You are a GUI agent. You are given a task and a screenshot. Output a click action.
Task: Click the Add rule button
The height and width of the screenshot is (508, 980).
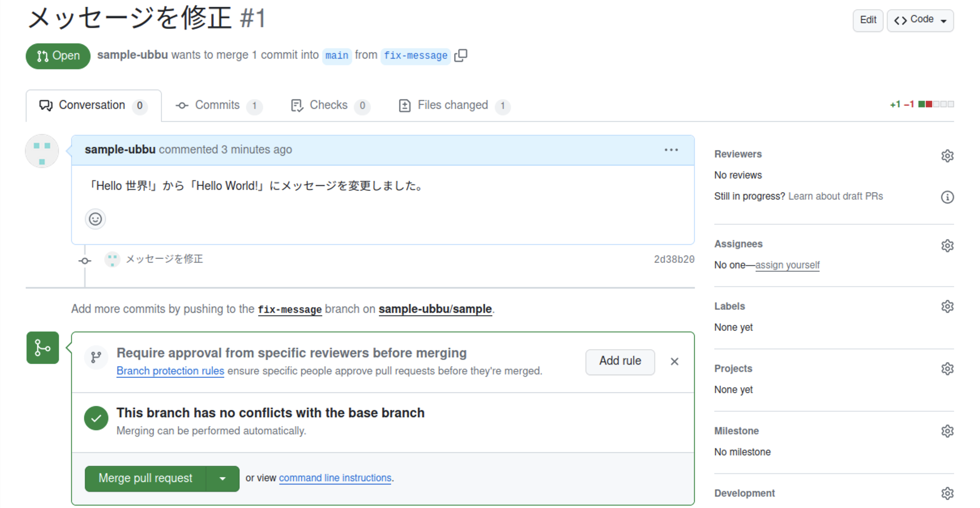(x=619, y=361)
